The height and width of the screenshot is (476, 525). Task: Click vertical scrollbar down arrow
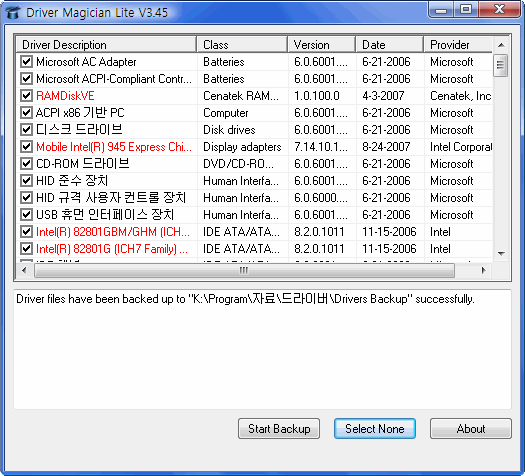501,254
